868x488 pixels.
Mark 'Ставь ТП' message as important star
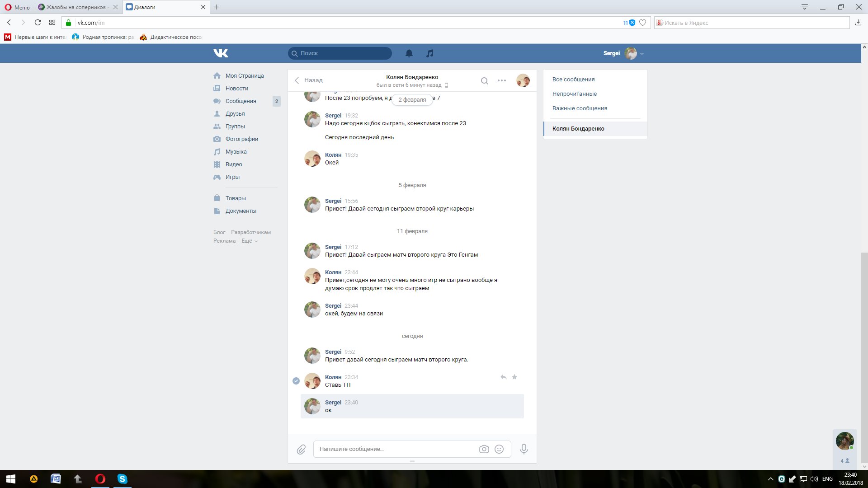tap(514, 377)
